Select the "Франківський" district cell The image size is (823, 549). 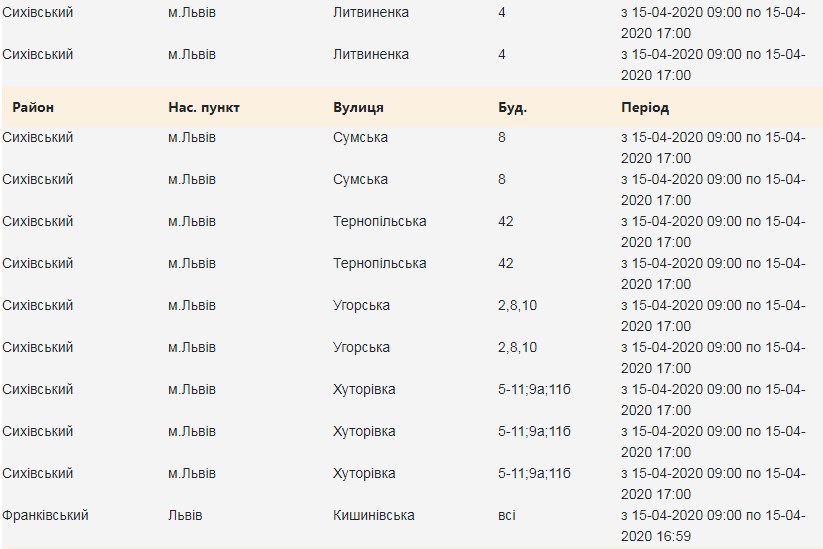46,515
